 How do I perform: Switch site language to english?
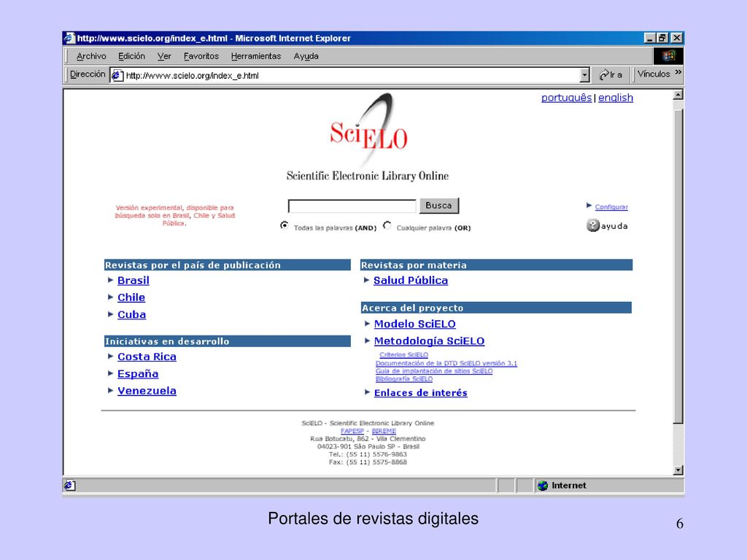[616, 98]
